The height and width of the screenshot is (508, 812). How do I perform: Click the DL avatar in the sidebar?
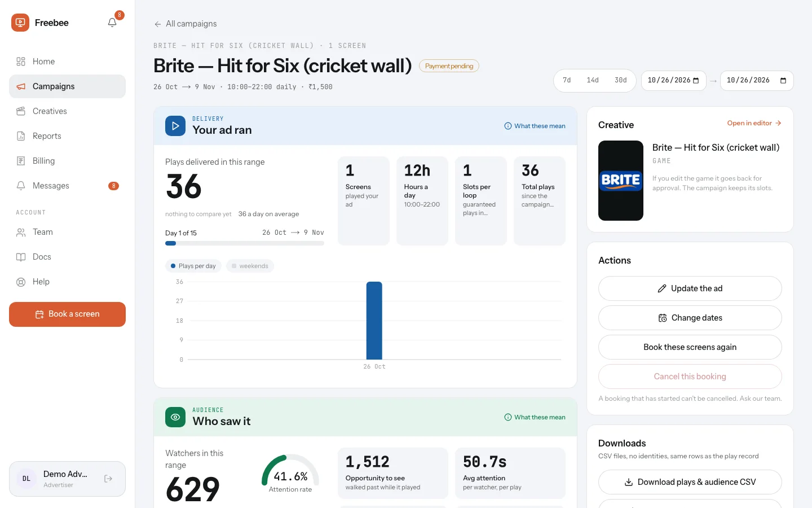coord(27,479)
